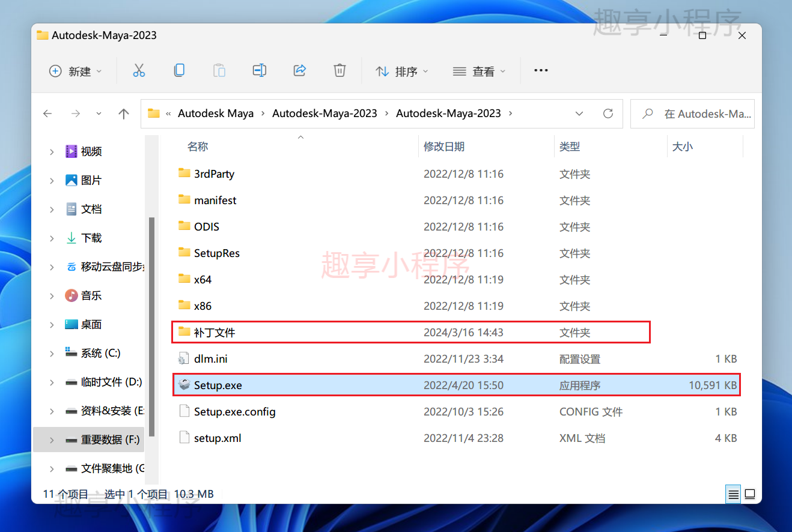Expand the 图片 tree node
This screenshot has width=792, height=532.
(52, 180)
